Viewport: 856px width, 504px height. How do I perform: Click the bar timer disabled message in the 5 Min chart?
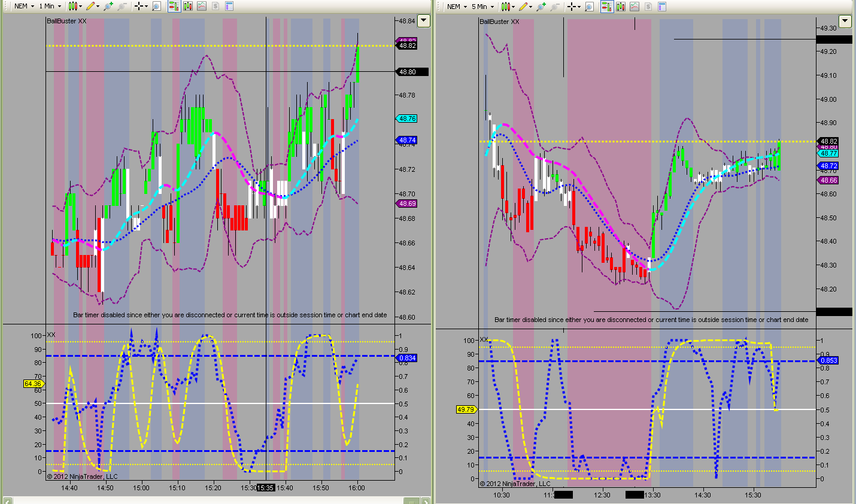(x=651, y=320)
